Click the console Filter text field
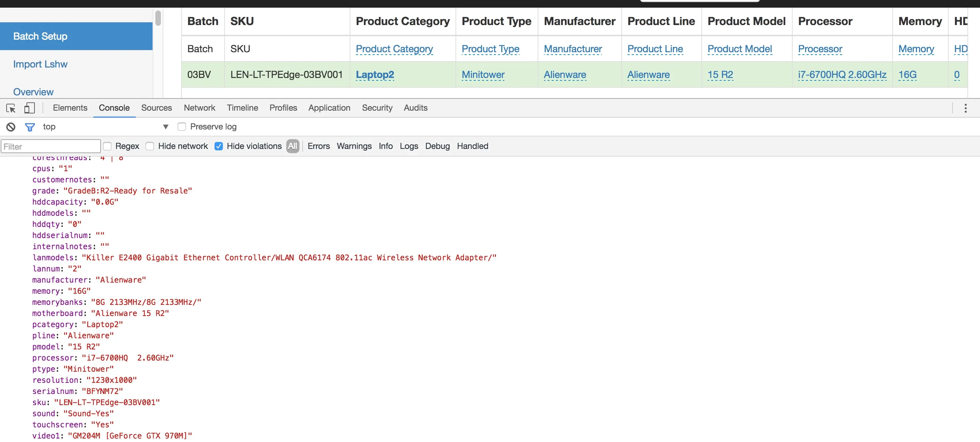 50,147
